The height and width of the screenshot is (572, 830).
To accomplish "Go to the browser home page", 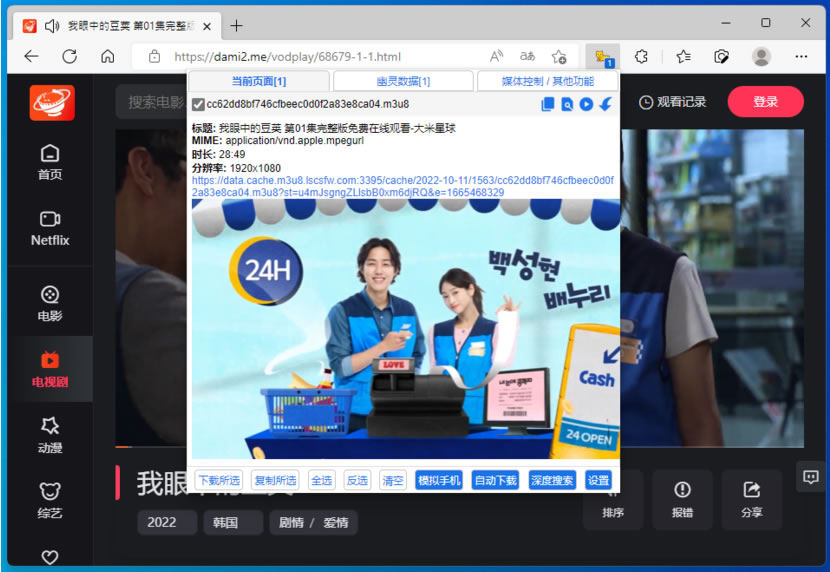I will pyautogui.click(x=107, y=57).
